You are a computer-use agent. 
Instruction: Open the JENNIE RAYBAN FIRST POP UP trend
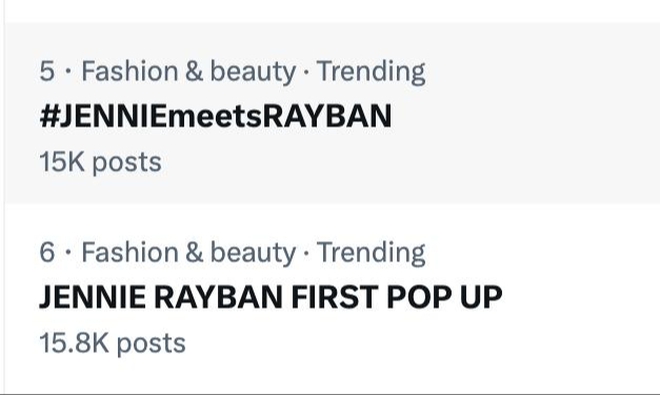pos(271,297)
